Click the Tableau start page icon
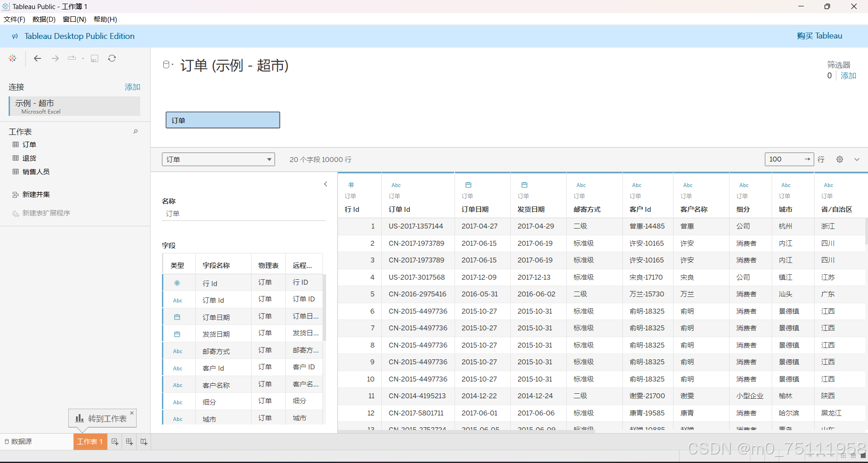 point(13,58)
